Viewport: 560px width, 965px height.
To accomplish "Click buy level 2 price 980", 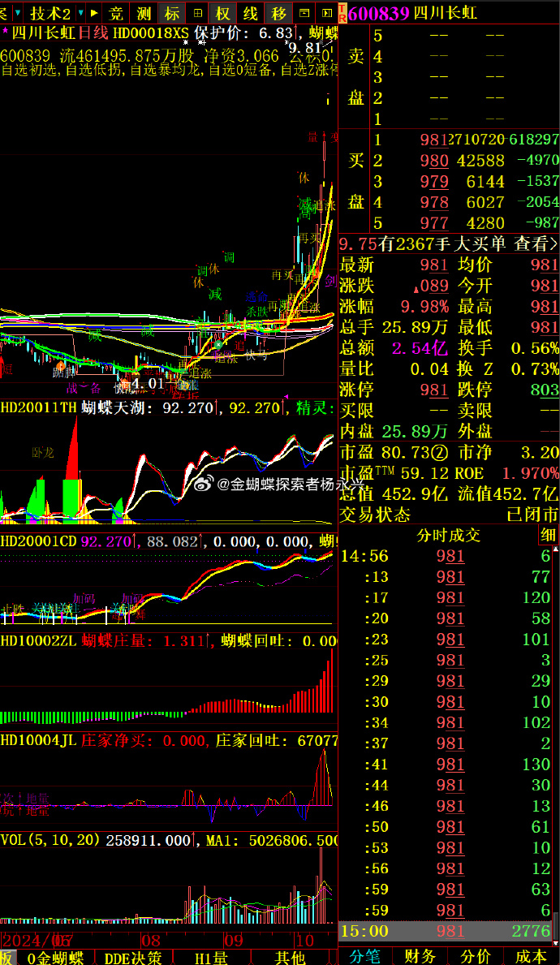I will pyautogui.click(x=434, y=161).
